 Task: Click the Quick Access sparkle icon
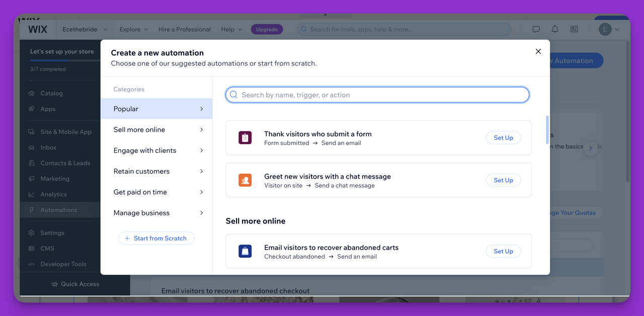pos(54,284)
